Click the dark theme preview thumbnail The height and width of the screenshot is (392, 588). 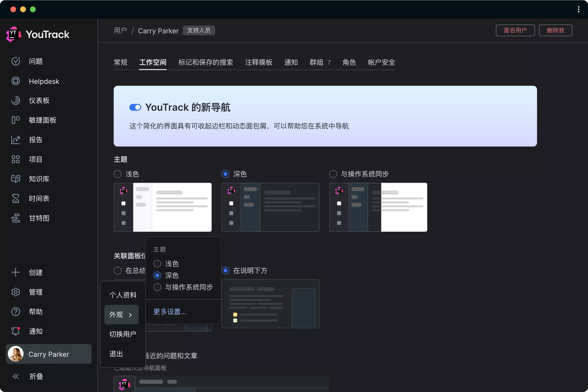pos(270,207)
